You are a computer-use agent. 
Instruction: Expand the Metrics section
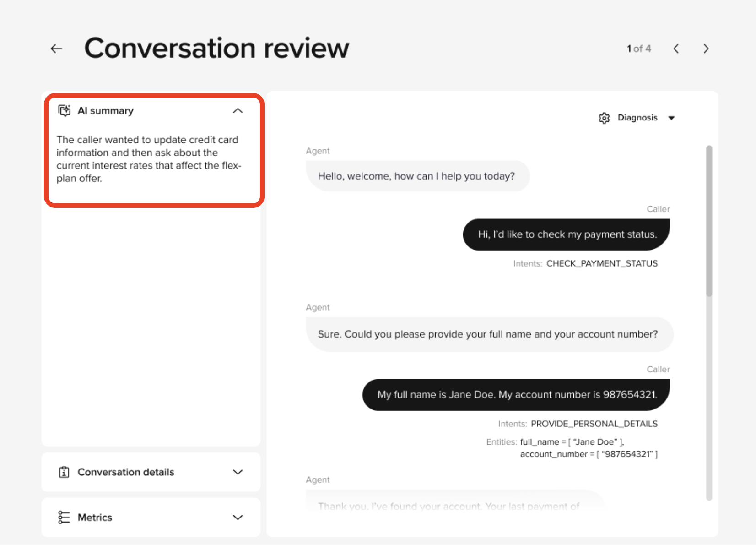click(238, 517)
